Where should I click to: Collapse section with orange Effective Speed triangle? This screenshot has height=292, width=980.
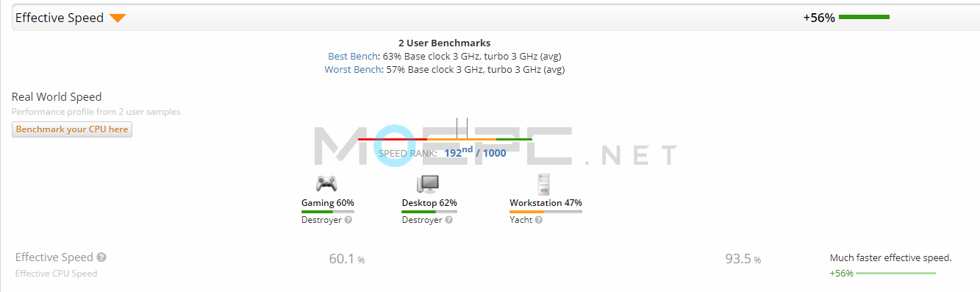point(118,18)
